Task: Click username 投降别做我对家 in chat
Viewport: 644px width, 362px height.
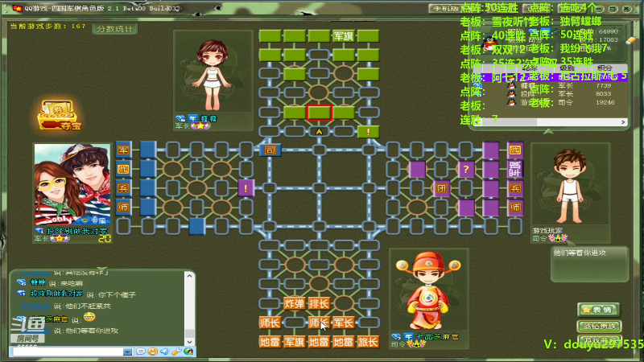Action: coord(56,294)
